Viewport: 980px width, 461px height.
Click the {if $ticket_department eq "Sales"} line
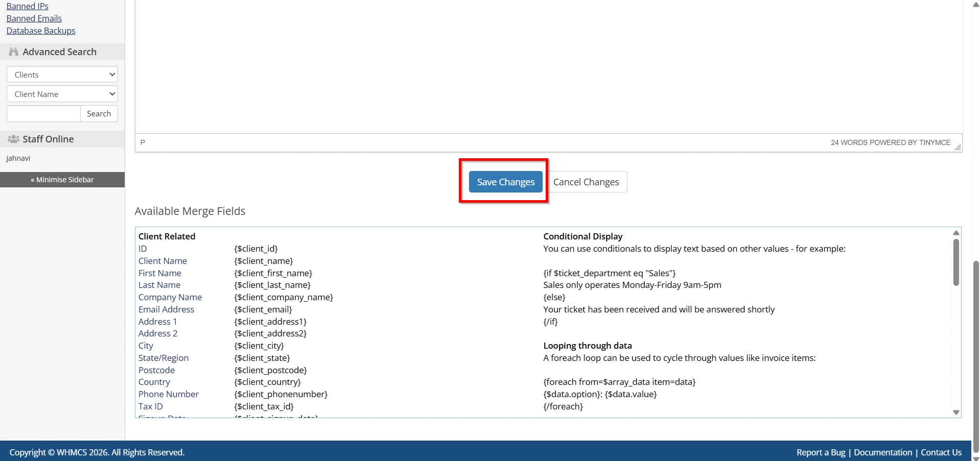coord(610,273)
